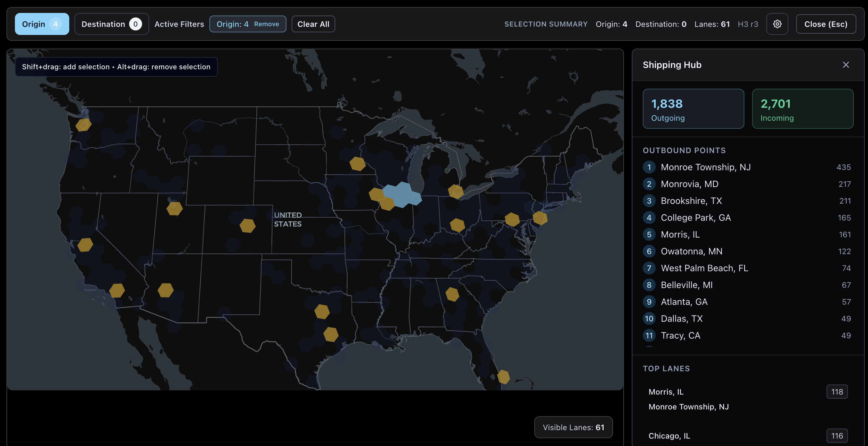Remove the Origin: 4 active filter
This screenshot has height=446, width=868.
(267, 24)
